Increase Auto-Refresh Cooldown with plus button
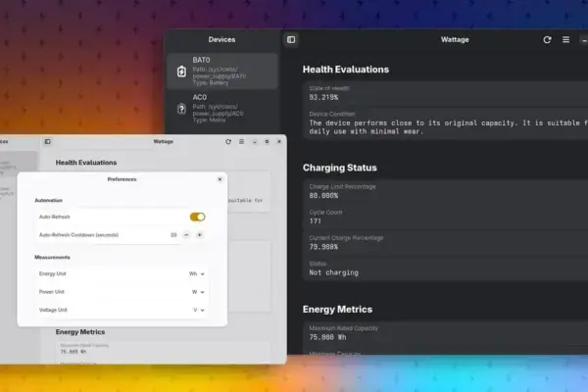 200,235
